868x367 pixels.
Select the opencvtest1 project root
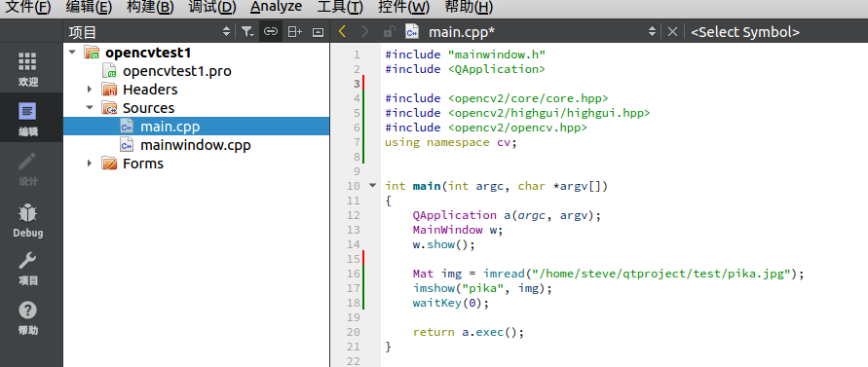pos(148,53)
